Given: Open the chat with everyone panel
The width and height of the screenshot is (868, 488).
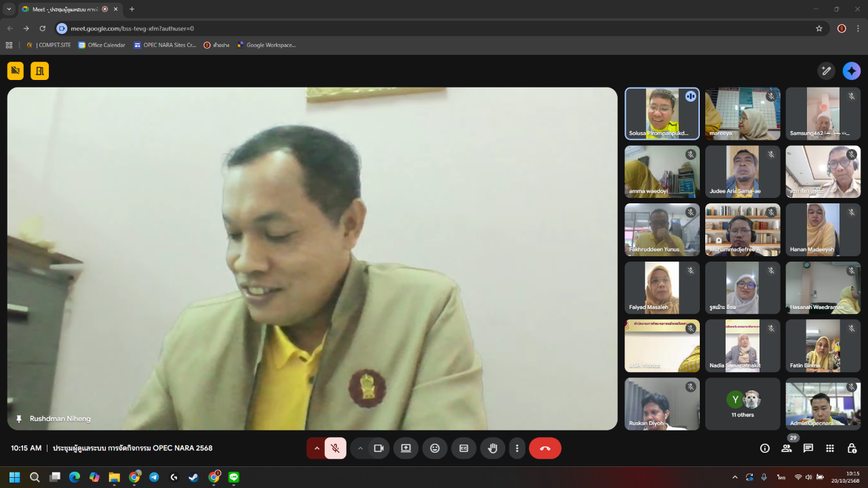Looking at the screenshot, I should [808, 448].
